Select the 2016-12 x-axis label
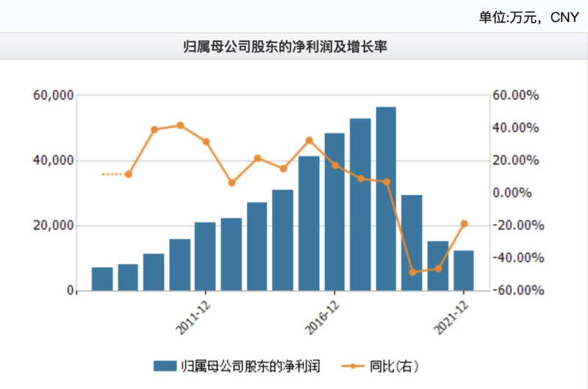The image size is (588, 389). (322, 318)
